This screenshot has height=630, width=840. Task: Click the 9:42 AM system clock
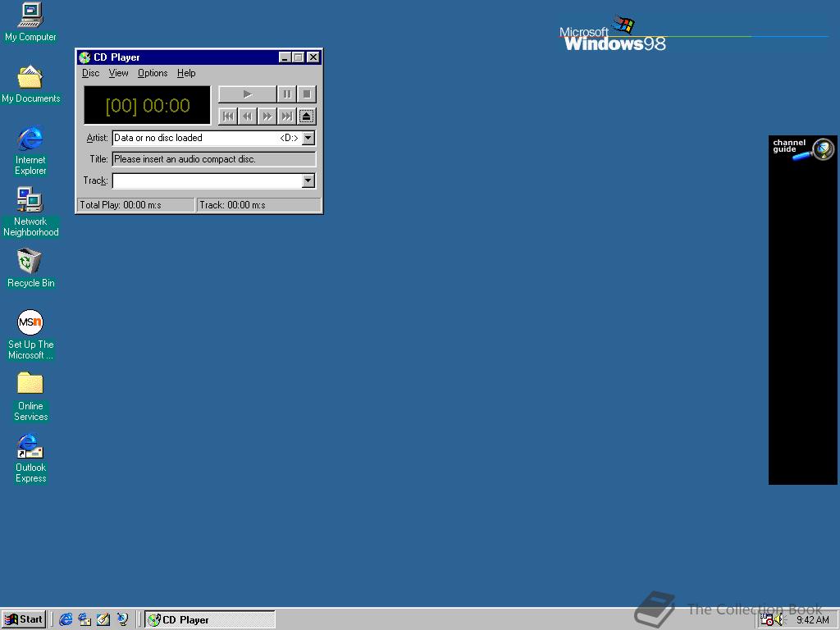812,620
